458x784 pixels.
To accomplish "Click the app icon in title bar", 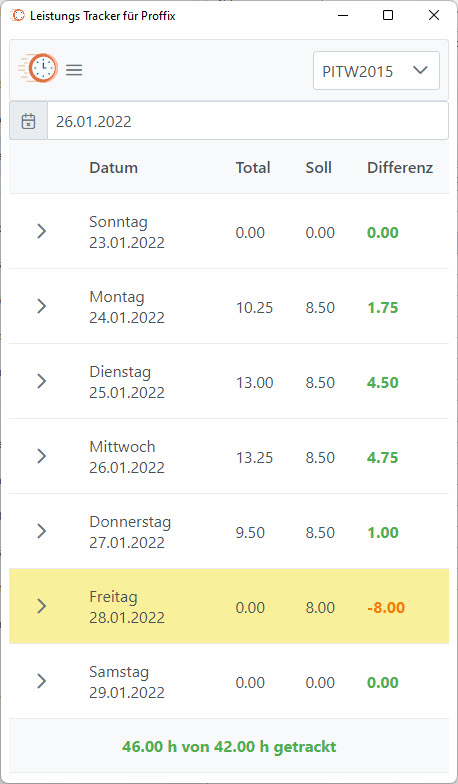I will coord(18,16).
